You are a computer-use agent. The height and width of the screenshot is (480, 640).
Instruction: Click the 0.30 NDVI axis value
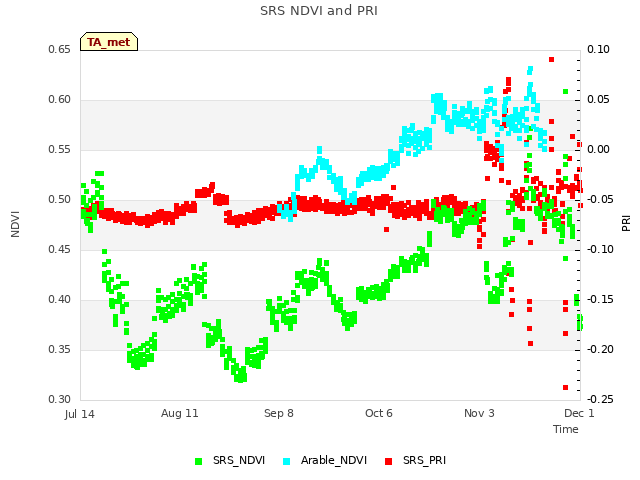(60, 399)
